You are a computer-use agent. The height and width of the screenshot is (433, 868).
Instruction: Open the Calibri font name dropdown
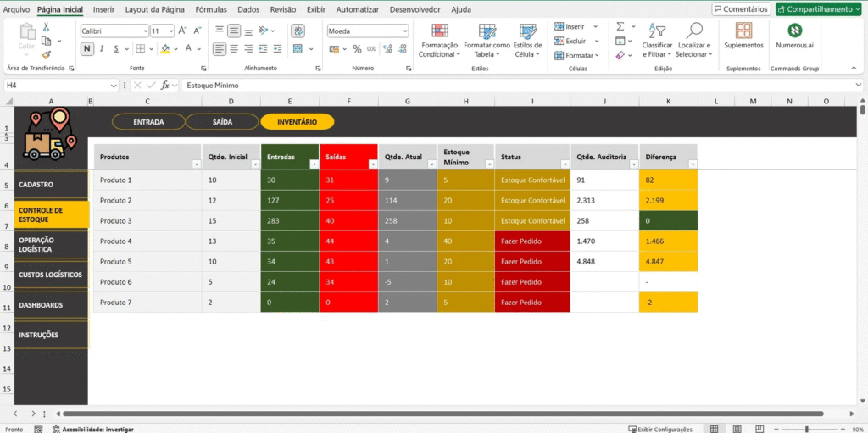[144, 31]
